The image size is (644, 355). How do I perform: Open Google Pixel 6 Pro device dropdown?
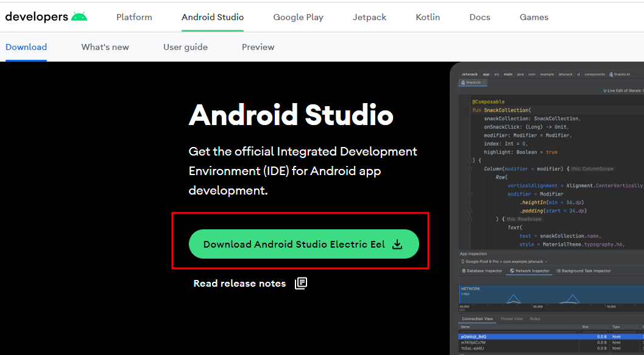504,262
